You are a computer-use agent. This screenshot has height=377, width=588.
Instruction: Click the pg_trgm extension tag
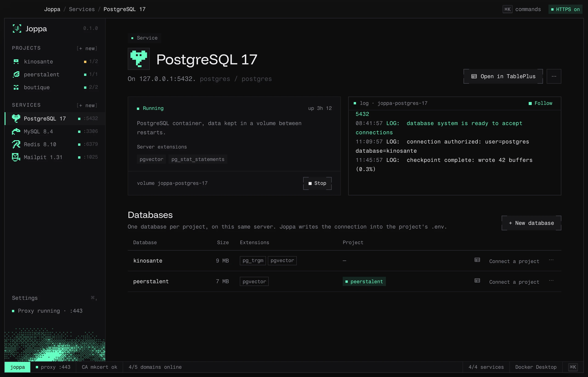[253, 260]
